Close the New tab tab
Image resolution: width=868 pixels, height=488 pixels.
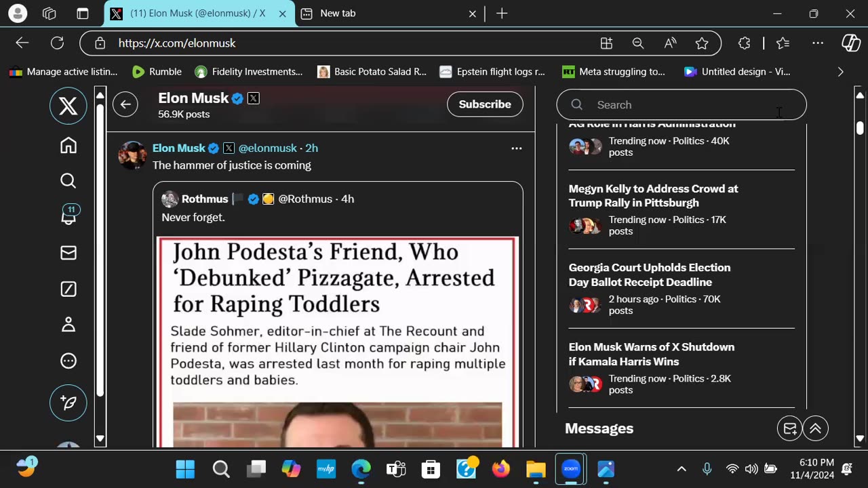coord(473,14)
